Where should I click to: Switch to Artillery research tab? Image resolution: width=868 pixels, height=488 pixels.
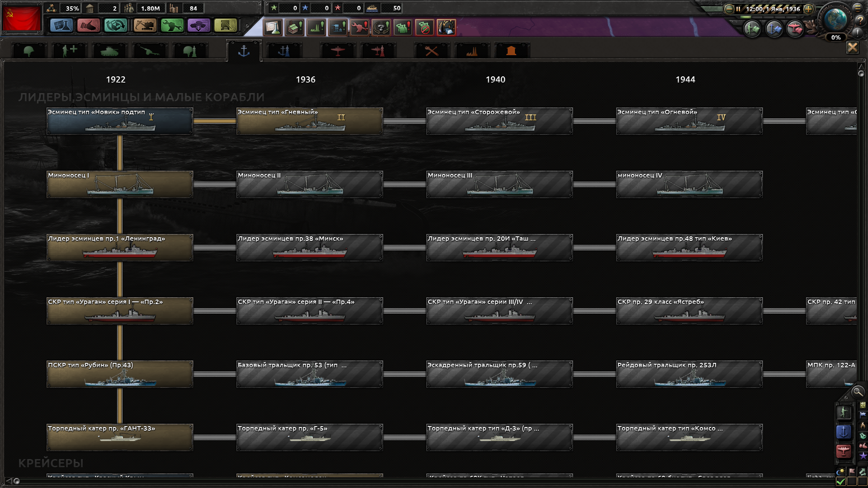pyautogui.click(x=150, y=51)
